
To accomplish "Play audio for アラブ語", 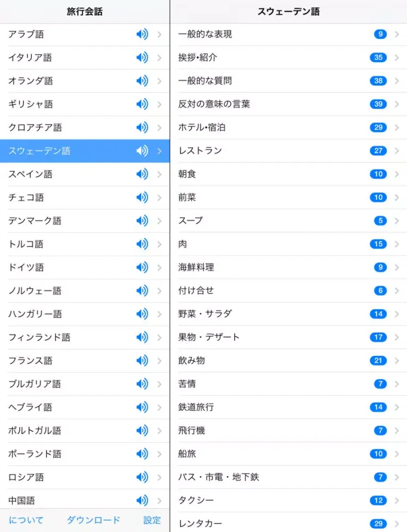I will (x=142, y=34).
